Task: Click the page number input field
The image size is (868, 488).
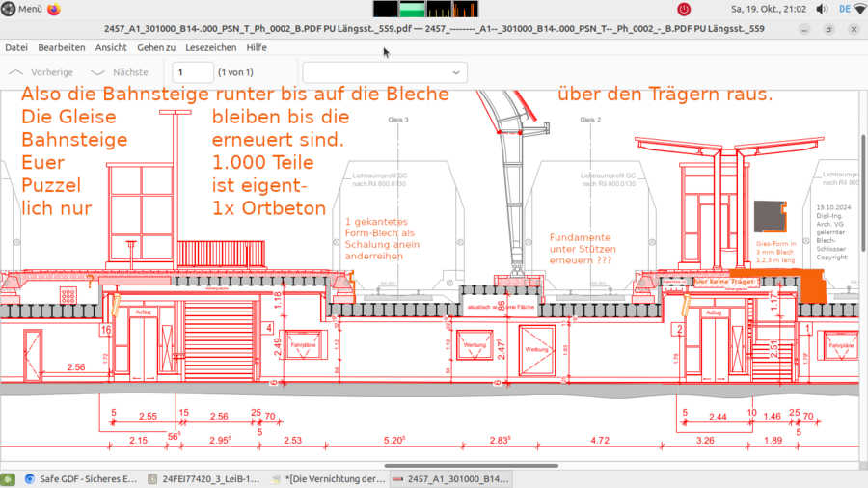Action: pyautogui.click(x=193, y=72)
